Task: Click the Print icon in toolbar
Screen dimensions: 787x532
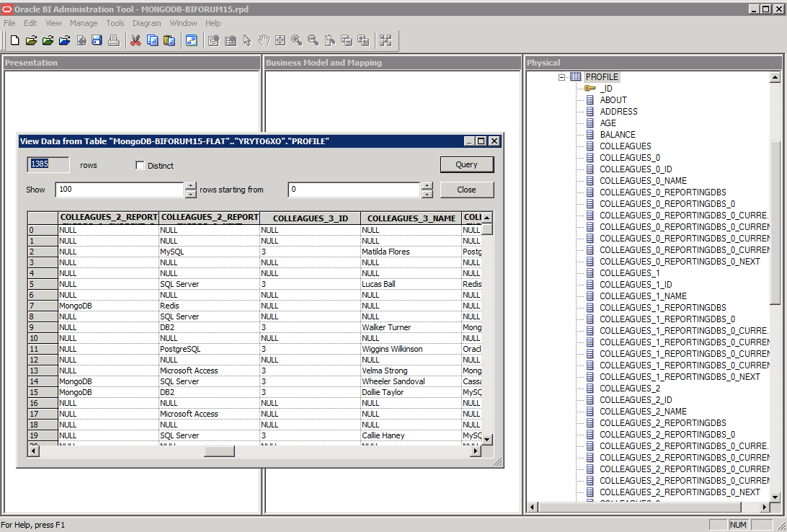Action: tap(113, 40)
